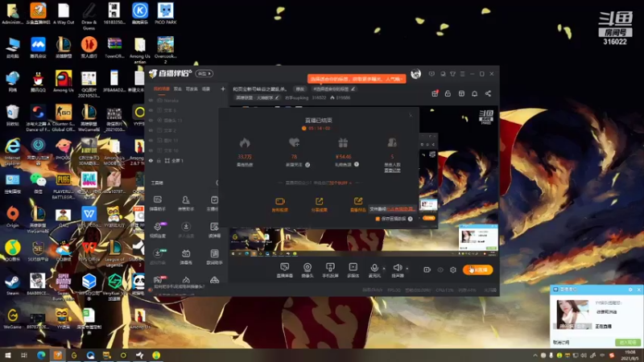
Task: Hide the 全屏 1 source via eye icon
Action: (x=151, y=161)
